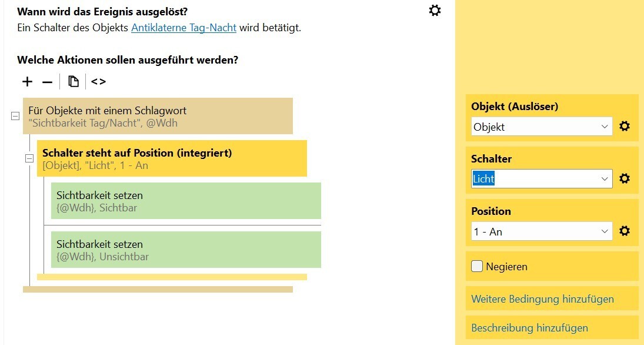Open event trigger settings gear icon
644x345 pixels.
(x=435, y=10)
